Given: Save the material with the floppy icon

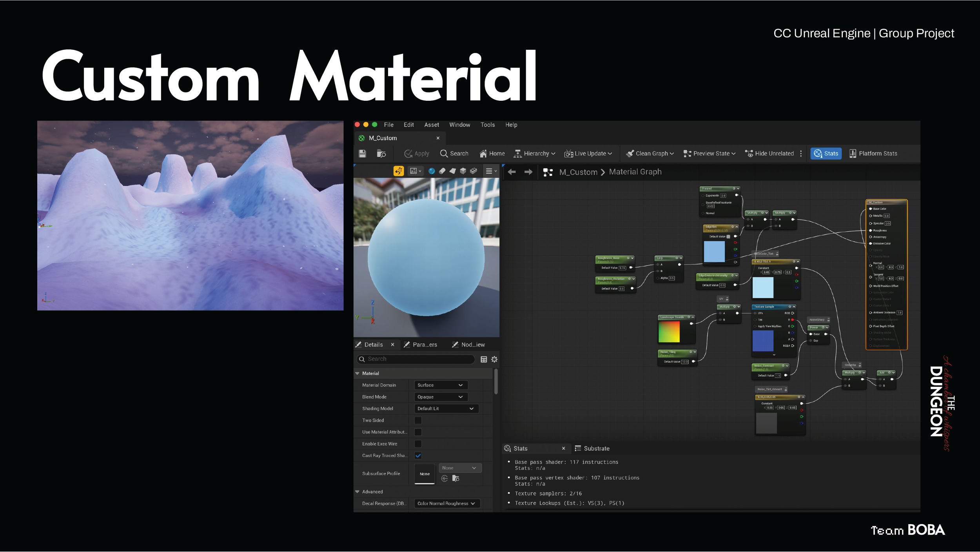Looking at the screenshot, I should (362, 154).
